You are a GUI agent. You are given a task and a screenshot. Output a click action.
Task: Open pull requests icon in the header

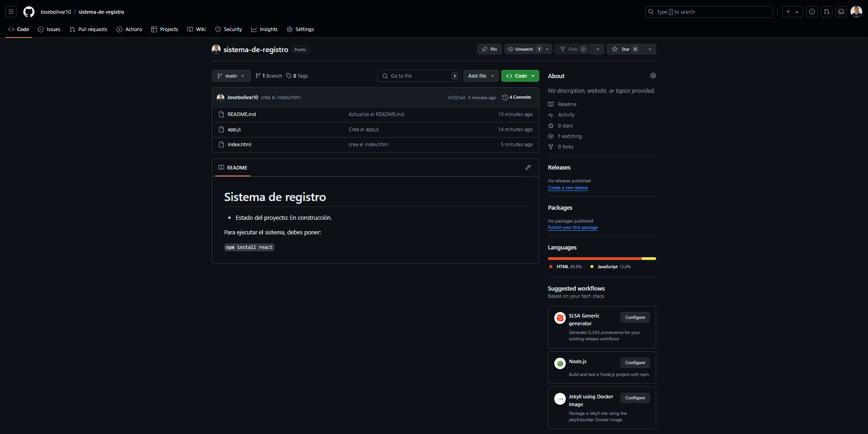[826, 12]
